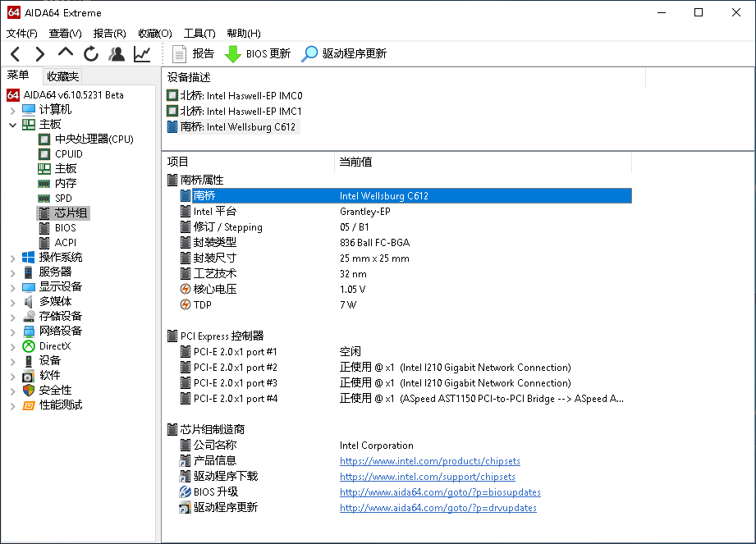756x544 pixels.
Task: Click the 存储设备 disk icon
Action: pos(29,317)
